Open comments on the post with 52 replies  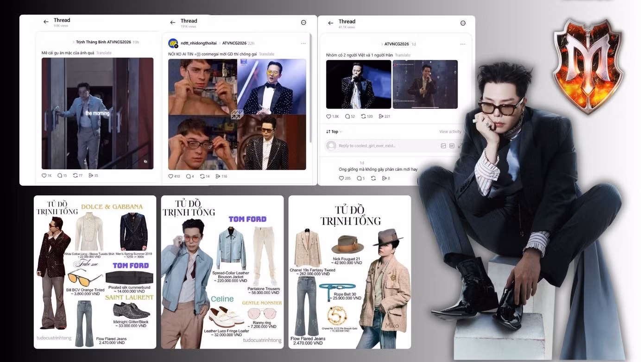tap(347, 116)
